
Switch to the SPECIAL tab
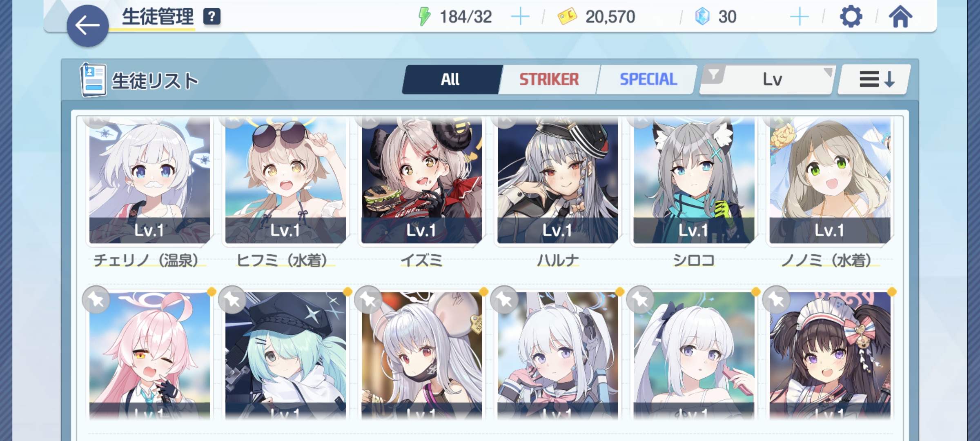[x=648, y=79]
